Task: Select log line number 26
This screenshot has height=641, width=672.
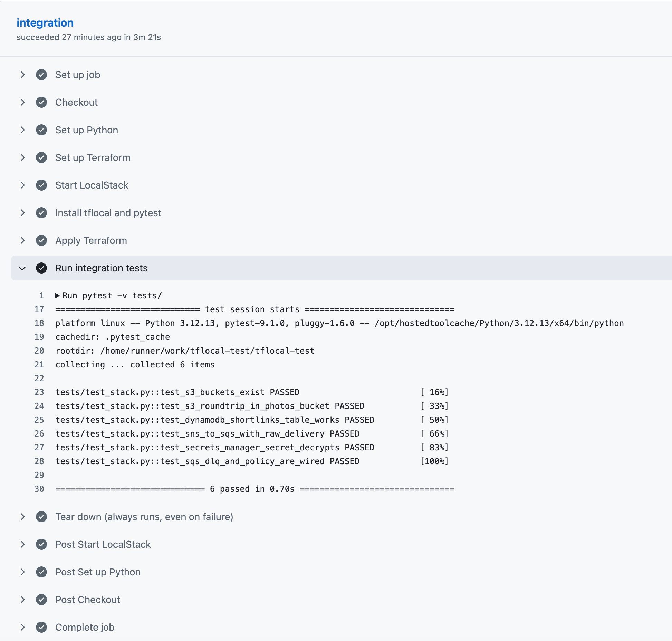Action: click(x=39, y=434)
